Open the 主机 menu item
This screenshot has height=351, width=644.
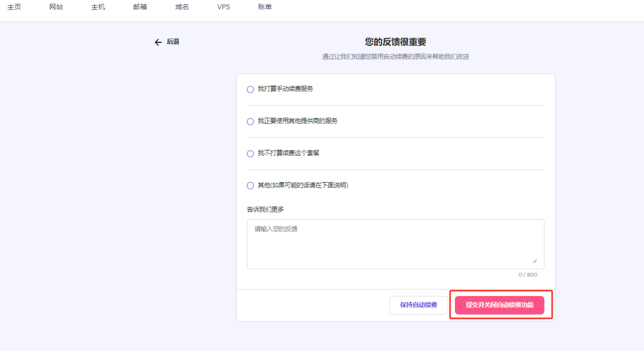97,7
